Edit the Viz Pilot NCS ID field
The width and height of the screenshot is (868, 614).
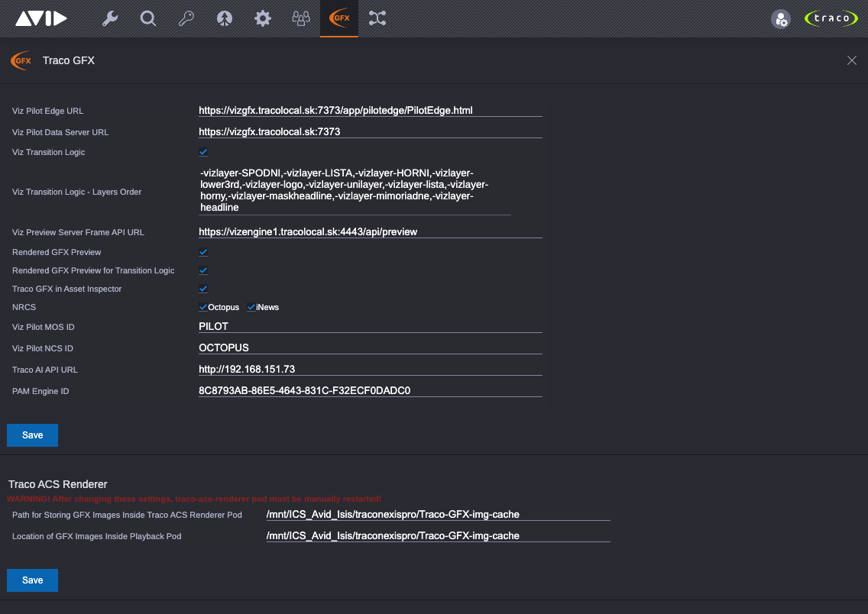[x=371, y=348]
